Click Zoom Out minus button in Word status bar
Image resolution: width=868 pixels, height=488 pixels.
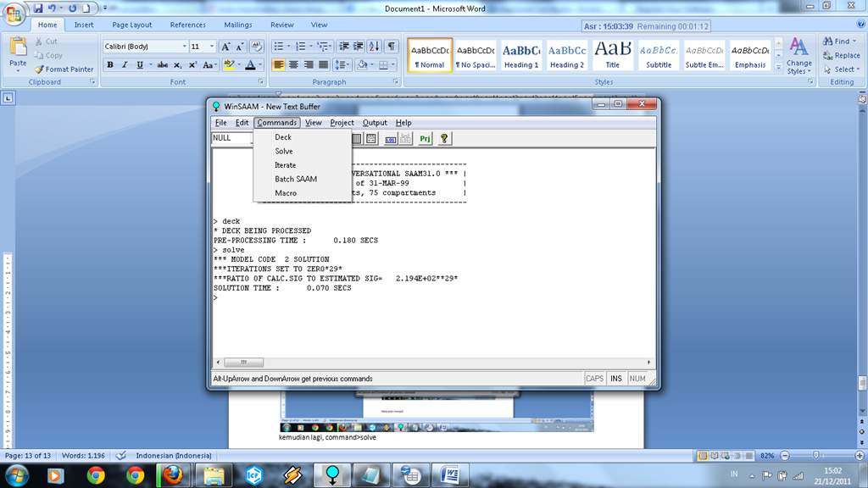[785, 456]
